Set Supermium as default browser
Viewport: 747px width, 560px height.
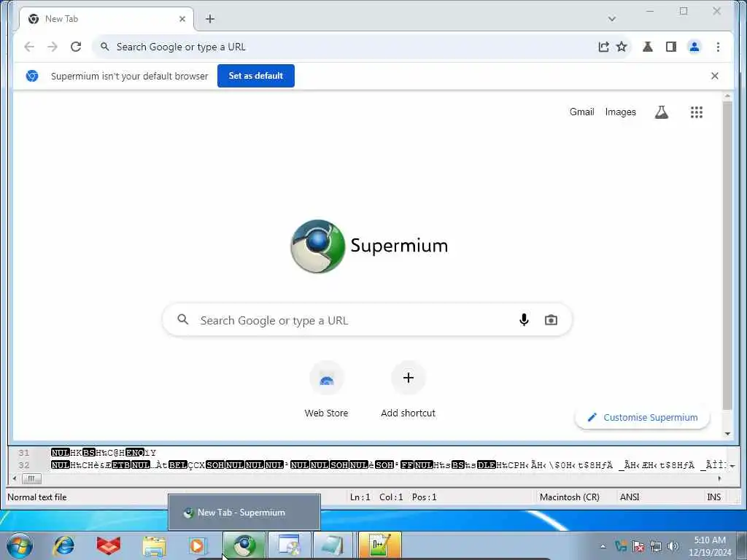point(256,76)
